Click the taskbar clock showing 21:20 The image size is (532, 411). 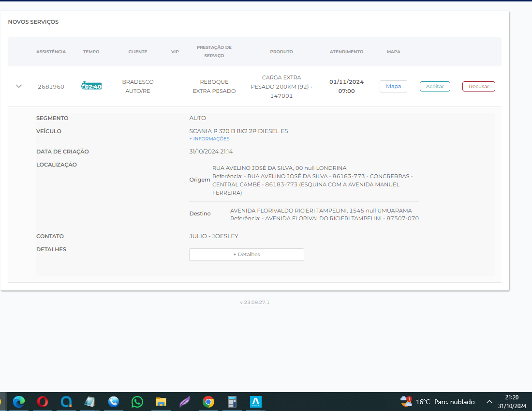coord(512,402)
